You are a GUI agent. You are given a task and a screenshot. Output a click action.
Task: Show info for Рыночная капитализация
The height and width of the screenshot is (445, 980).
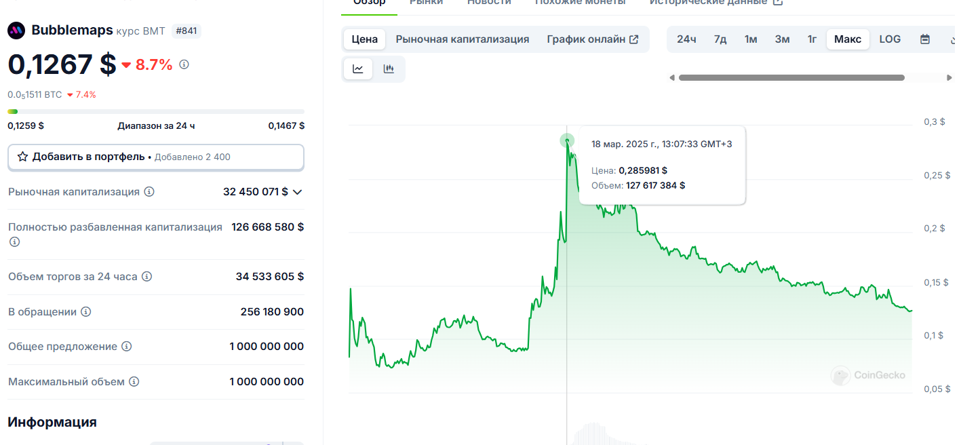(x=149, y=192)
